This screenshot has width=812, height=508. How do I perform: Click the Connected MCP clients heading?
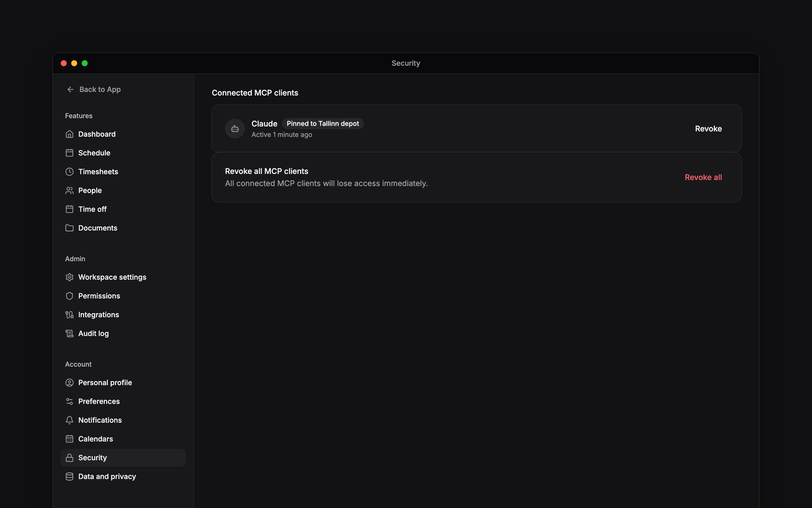pyautogui.click(x=255, y=93)
